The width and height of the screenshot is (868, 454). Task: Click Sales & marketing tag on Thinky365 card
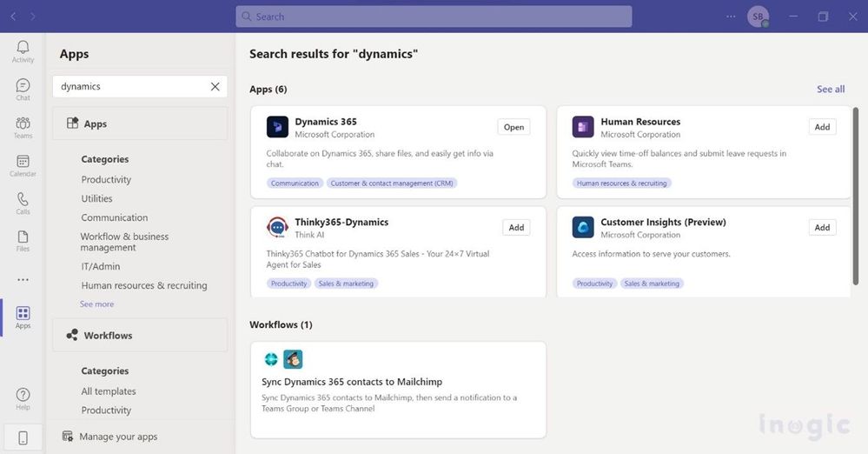tap(346, 284)
